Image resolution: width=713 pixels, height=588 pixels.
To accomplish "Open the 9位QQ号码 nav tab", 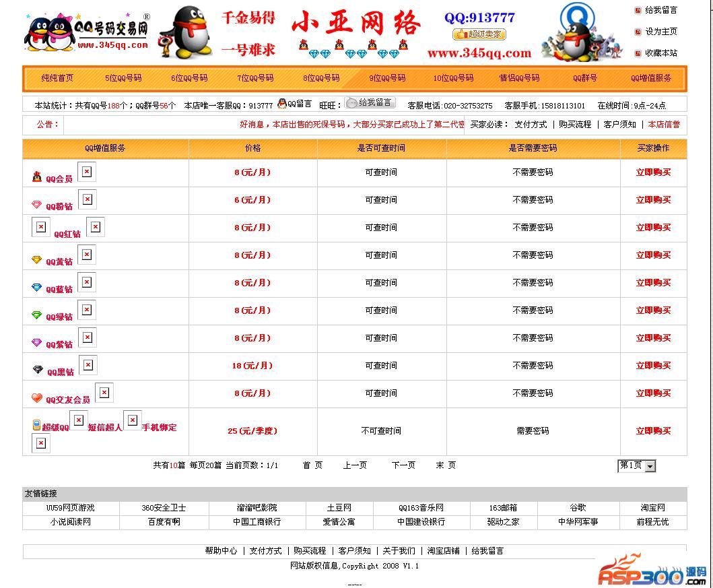I will coord(387,77).
